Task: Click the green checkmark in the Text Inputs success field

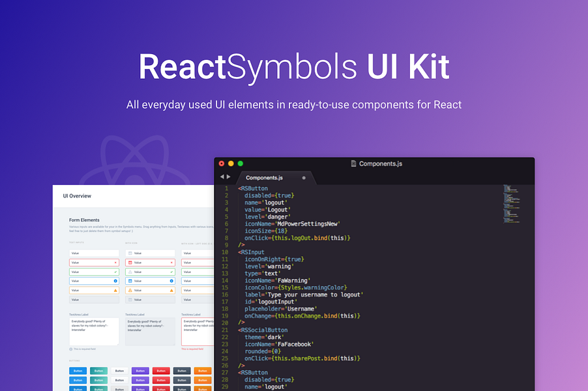Action: [x=115, y=272]
